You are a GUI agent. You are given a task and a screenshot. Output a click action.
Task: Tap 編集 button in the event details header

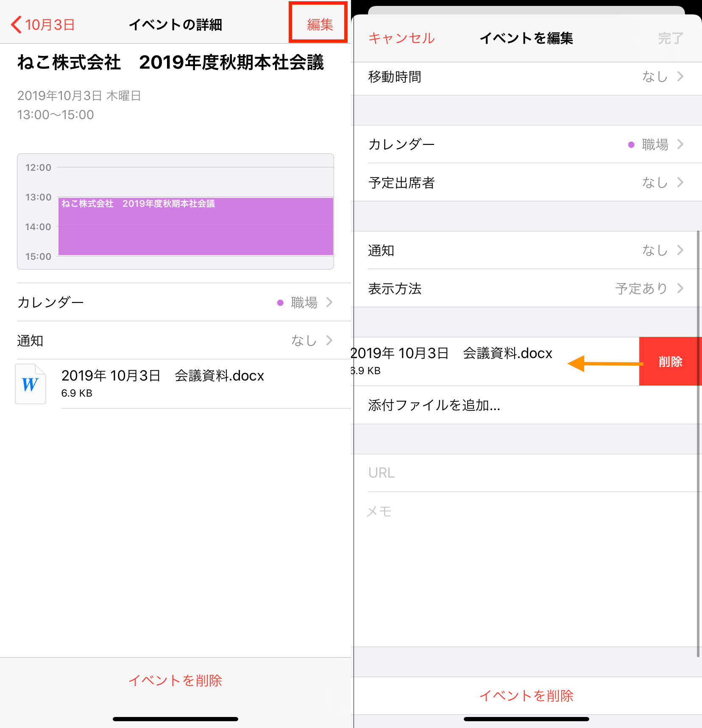[x=320, y=25]
